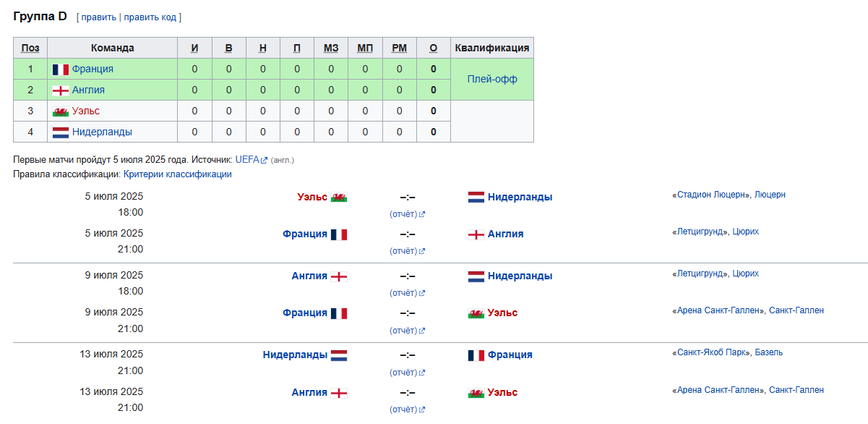Click the Netherlands flag in standings table

pyautogui.click(x=61, y=132)
